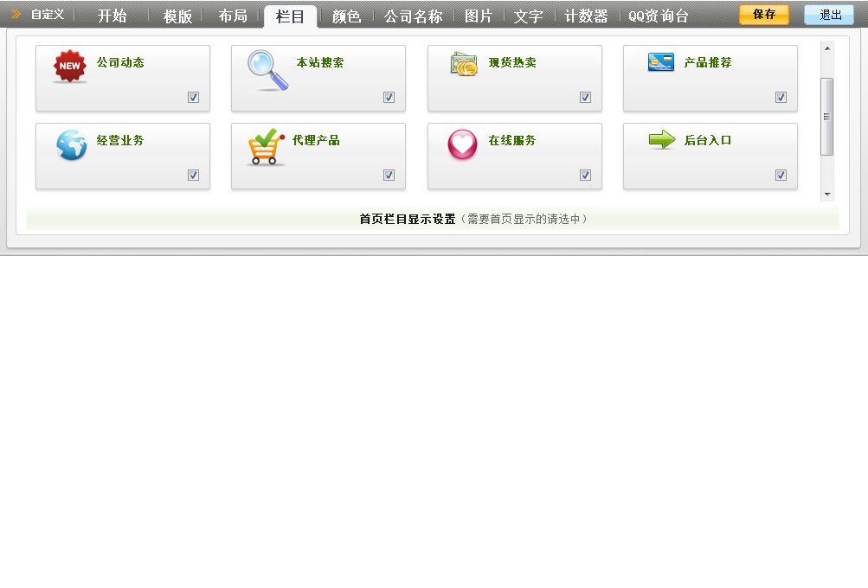Toggle the 代理产品 homepage checkbox
Screen dimensions: 868x588
pos(389,176)
